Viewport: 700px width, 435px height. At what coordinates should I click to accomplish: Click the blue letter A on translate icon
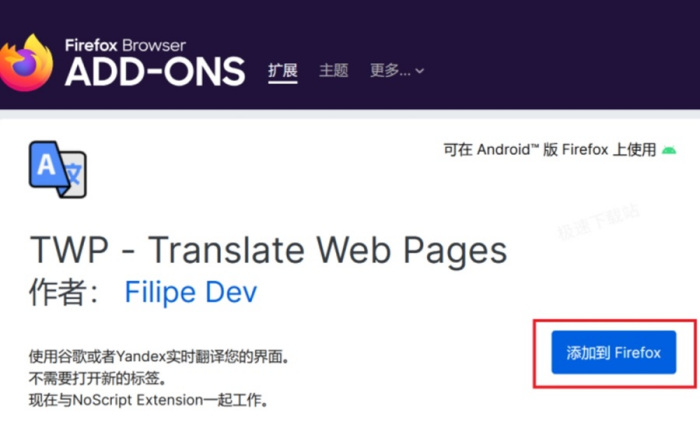tap(46, 164)
